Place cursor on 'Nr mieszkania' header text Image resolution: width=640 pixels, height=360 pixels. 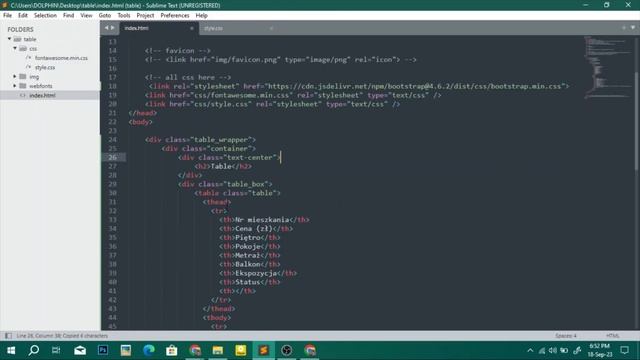coord(262,220)
